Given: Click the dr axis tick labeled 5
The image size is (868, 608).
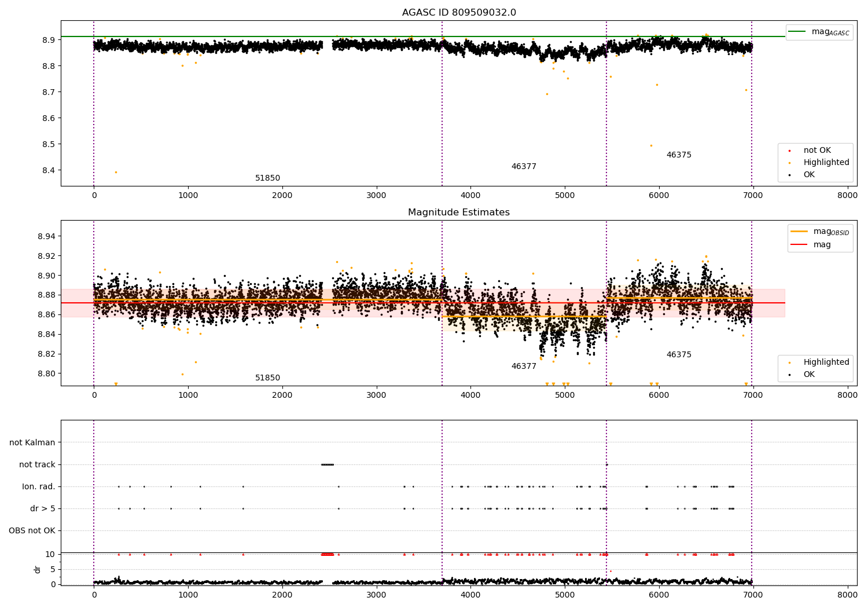Looking at the screenshot, I should pos(53,569).
